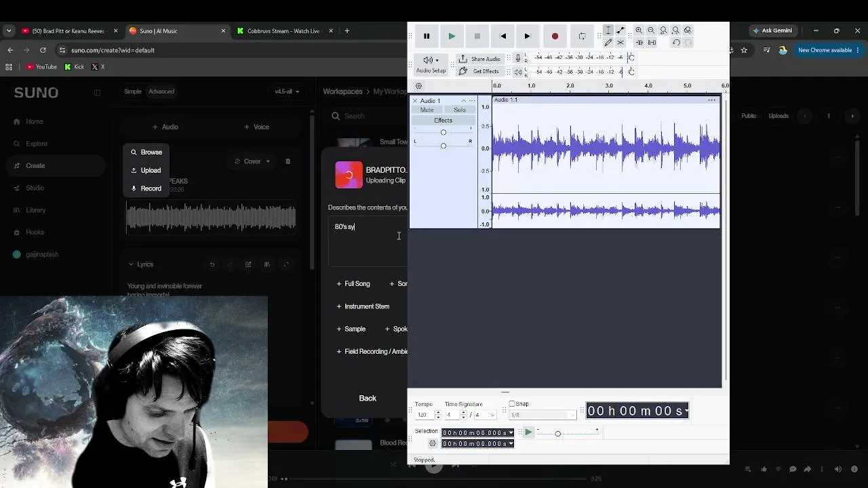Open timeline options gear in Audacity
868x488 pixels.
coord(418,86)
